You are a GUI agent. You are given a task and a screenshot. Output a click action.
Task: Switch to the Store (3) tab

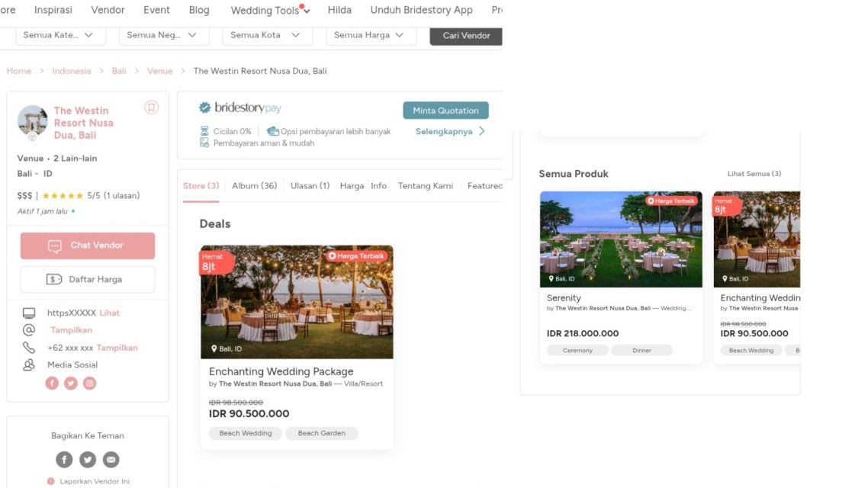(x=201, y=186)
